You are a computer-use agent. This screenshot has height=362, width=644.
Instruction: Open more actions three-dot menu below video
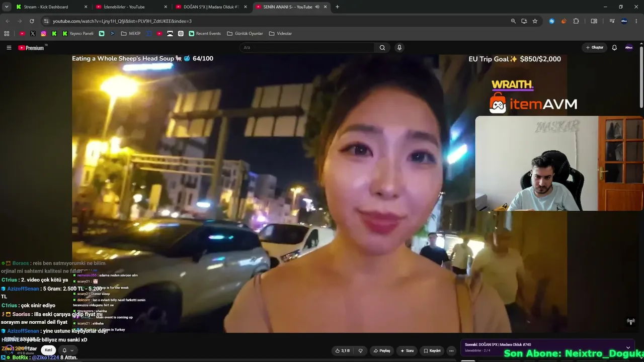coord(451,350)
